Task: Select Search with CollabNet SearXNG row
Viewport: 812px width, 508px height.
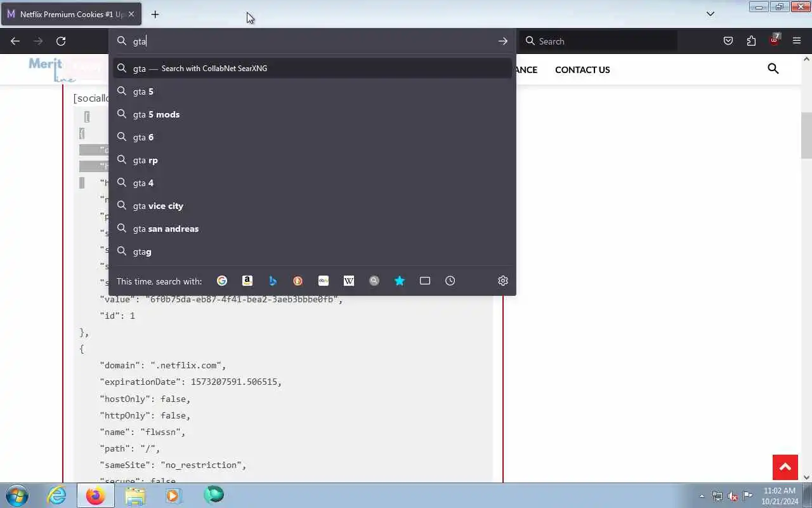Action: (313, 69)
